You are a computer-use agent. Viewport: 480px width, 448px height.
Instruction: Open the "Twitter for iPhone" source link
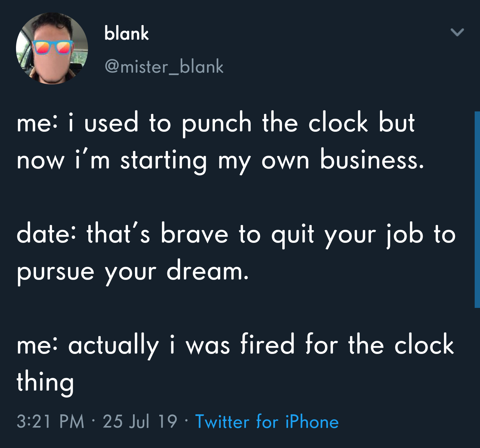click(x=267, y=421)
